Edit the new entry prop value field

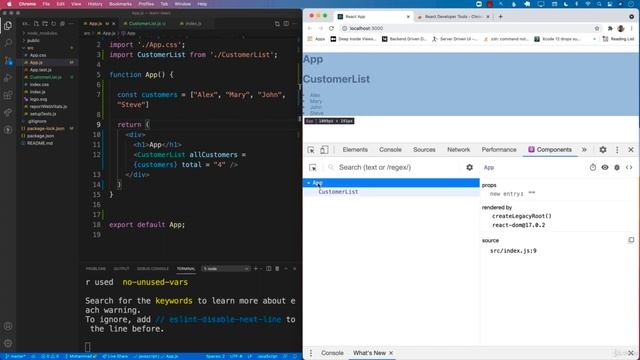point(531,194)
